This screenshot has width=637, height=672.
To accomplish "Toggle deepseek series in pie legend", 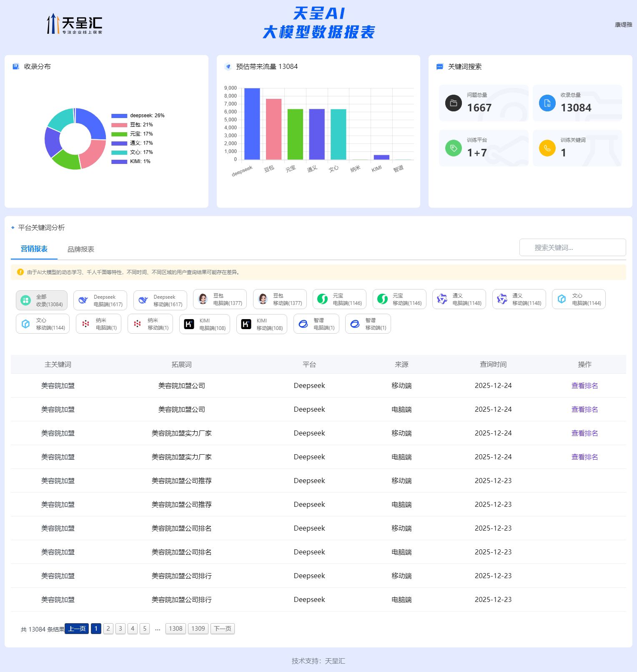I will (119, 116).
